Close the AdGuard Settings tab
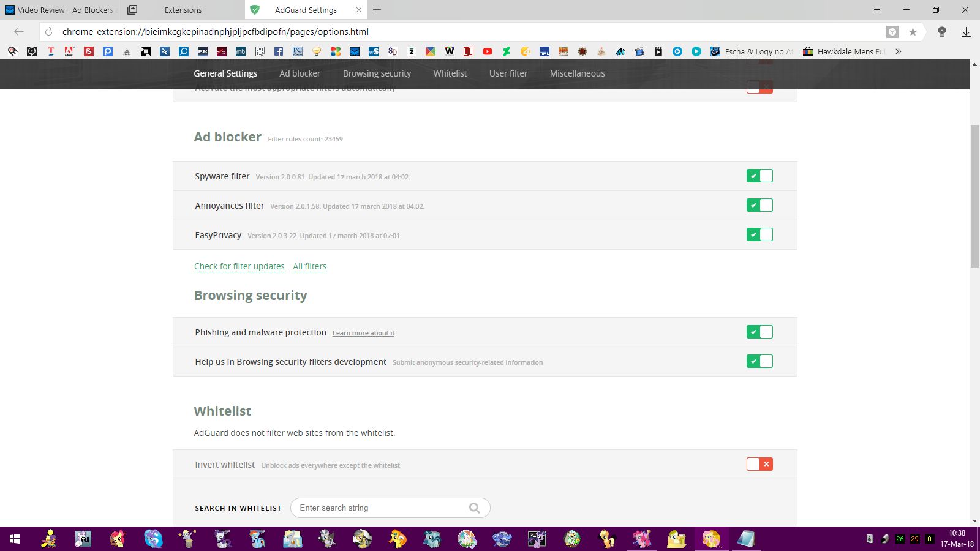 359,10
